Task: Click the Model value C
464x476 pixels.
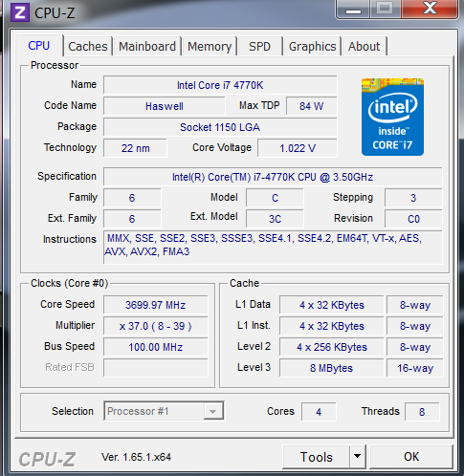Action: coord(275,198)
